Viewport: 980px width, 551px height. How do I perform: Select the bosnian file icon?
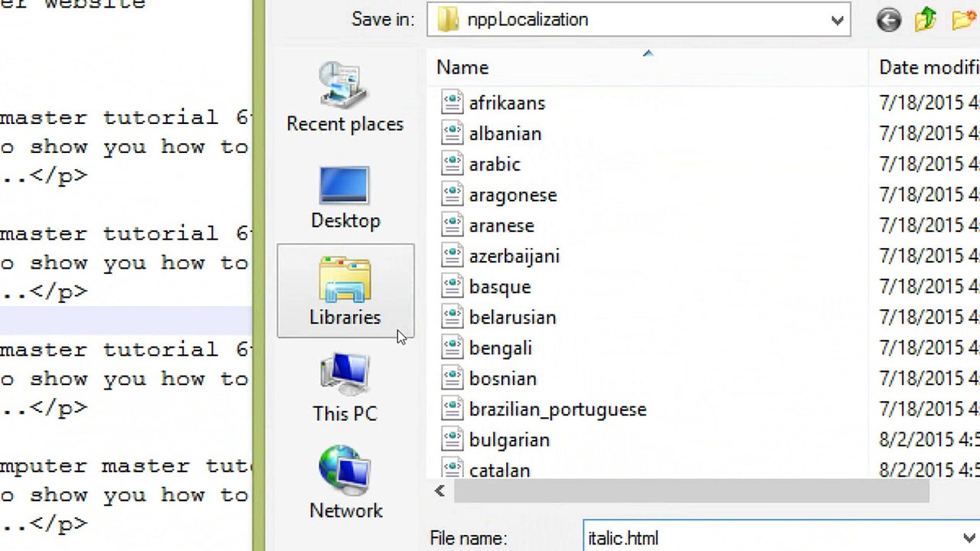452,378
